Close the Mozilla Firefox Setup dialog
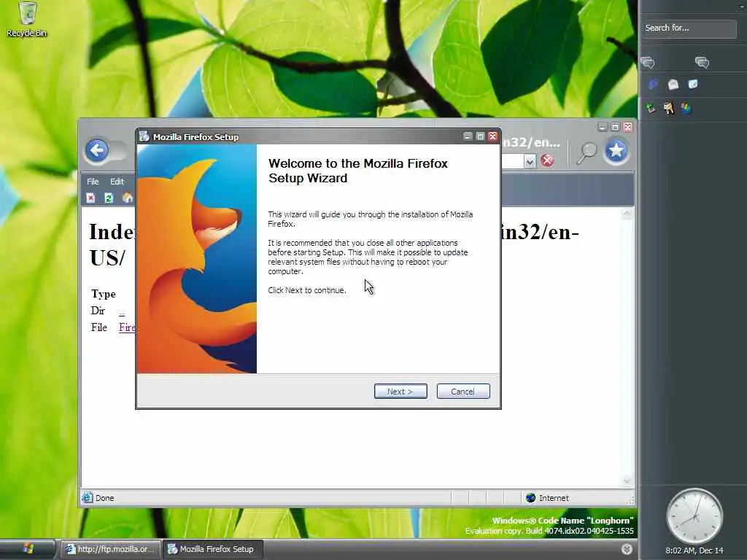This screenshot has width=747, height=560. coord(493,136)
